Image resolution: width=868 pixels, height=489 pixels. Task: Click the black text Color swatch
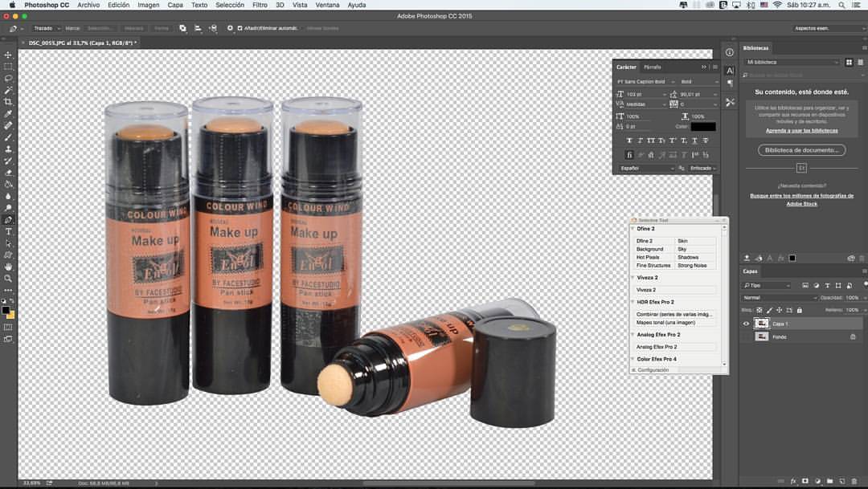pos(702,126)
